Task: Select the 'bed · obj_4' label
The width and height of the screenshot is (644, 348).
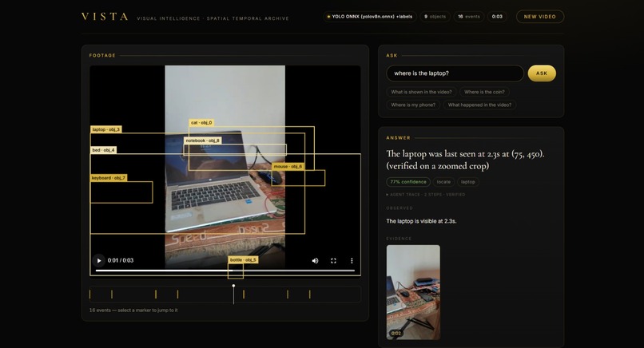Action: (x=104, y=150)
